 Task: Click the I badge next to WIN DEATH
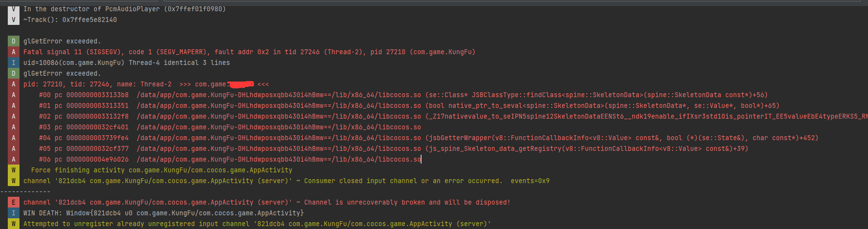[x=13, y=213]
